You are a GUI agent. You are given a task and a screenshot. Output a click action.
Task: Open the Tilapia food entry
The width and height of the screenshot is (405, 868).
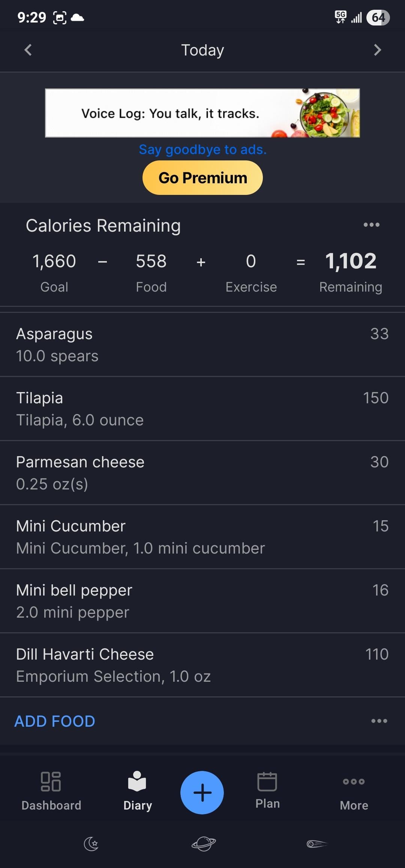pos(202,409)
